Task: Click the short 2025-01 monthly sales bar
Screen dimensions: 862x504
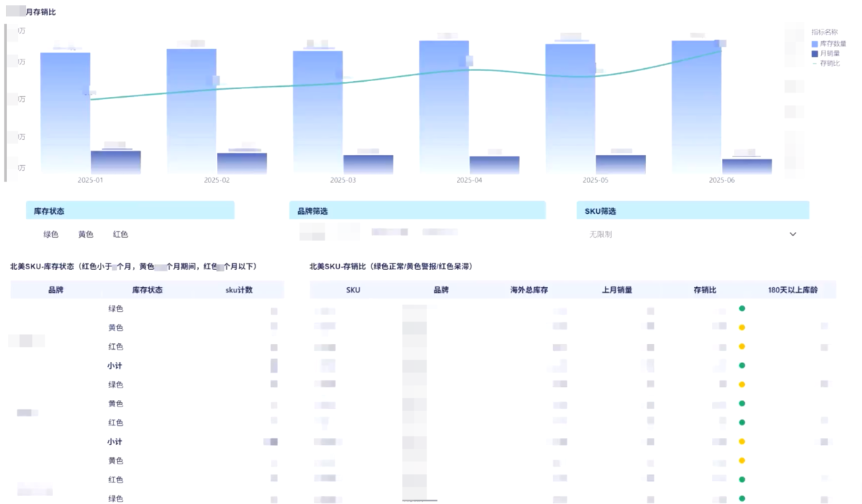Action: (x=116, y=162)
